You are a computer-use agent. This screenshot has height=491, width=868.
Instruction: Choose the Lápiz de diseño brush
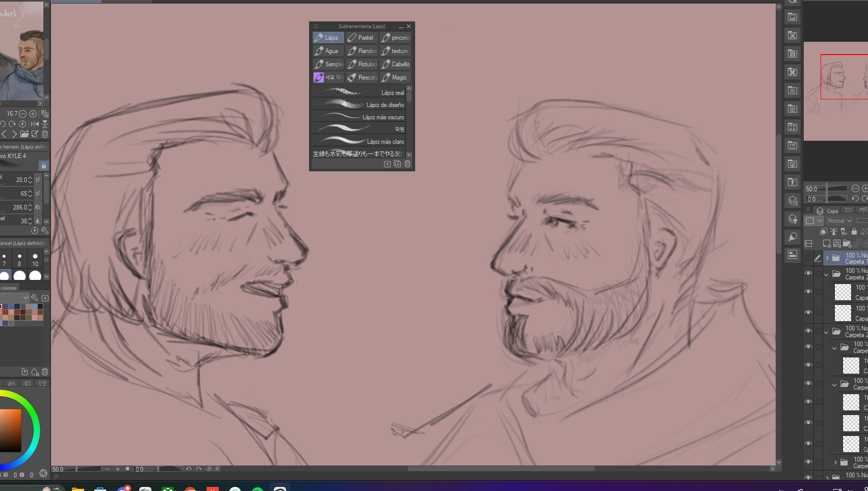pos(359,105)
